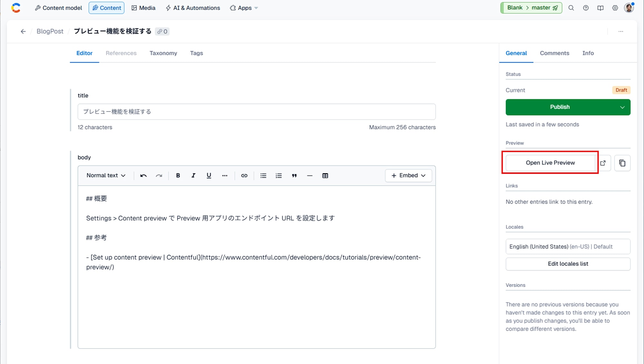Switch to the Comments sidebar tab
644x364 pixels.
coord(554,53)
